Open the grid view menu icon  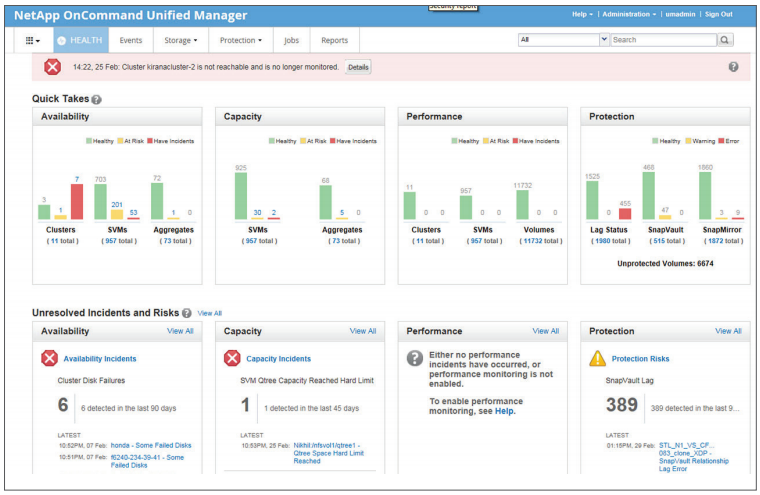point(32,41)
